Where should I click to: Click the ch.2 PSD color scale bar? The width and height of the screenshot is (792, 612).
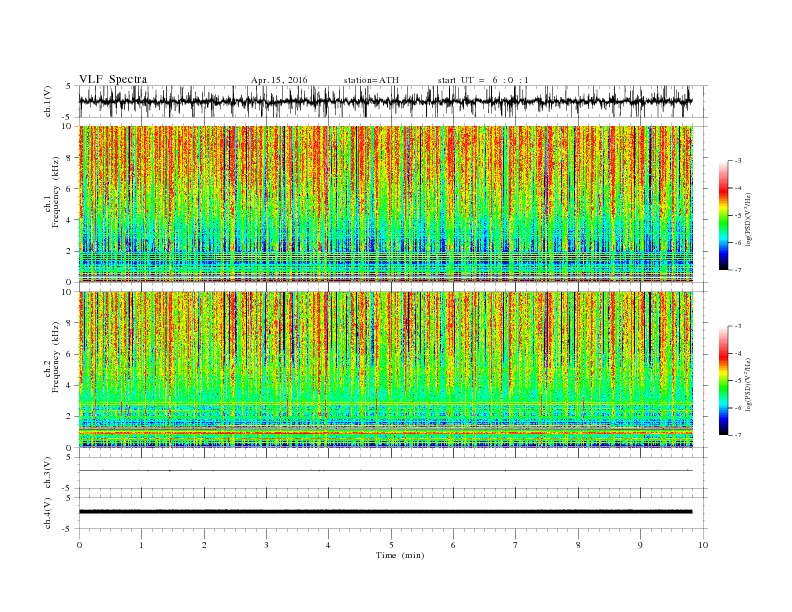coord(723,380)
